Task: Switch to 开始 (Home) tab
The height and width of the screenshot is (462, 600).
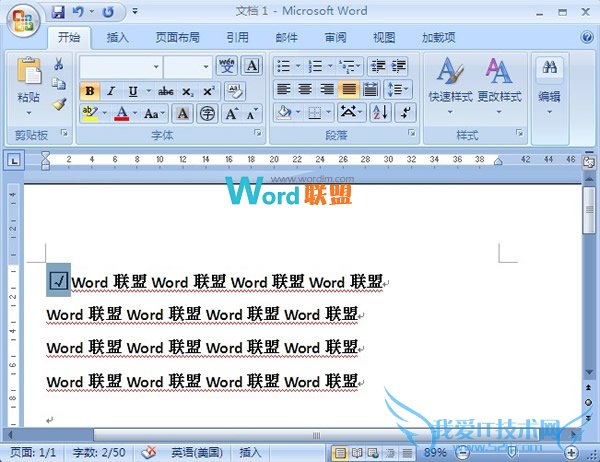Action: [69, 38]
